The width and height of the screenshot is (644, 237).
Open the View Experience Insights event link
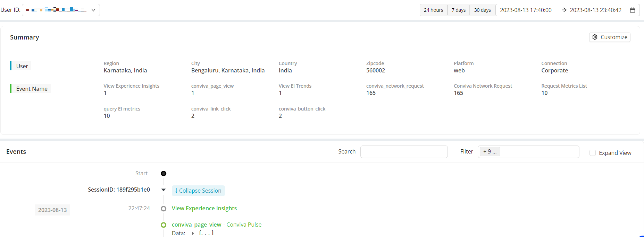pyautogui.click(x=204, y=208)
